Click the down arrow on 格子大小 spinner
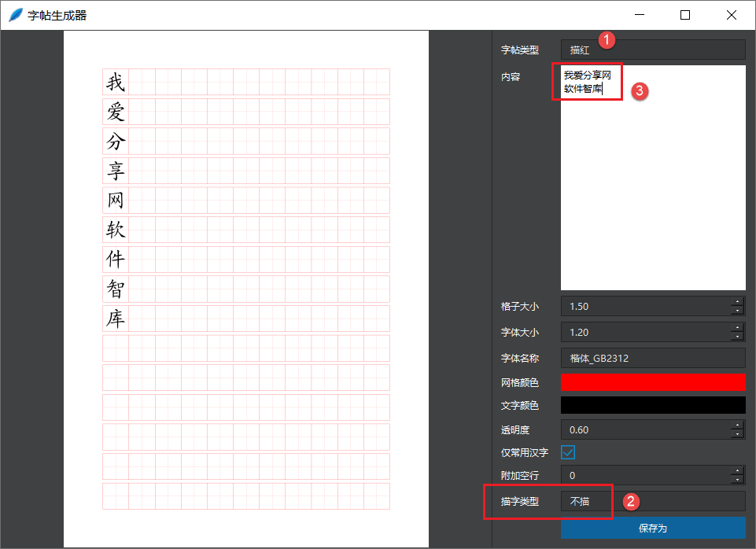Image resolution: width=756 pixels, height=549 pixels. [738, 309]
